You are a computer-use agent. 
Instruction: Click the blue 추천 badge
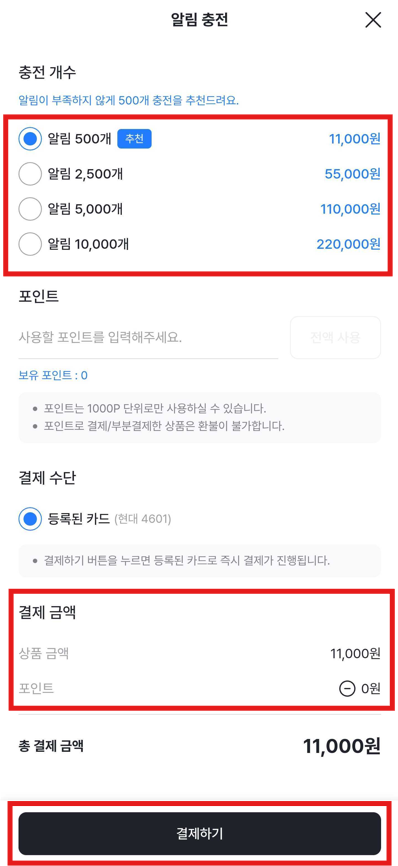pyautogui.click(x=134, y=139)
